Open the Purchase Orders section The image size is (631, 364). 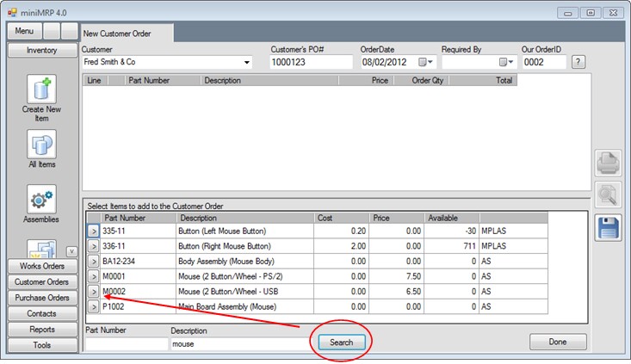(x=41, y=298)
